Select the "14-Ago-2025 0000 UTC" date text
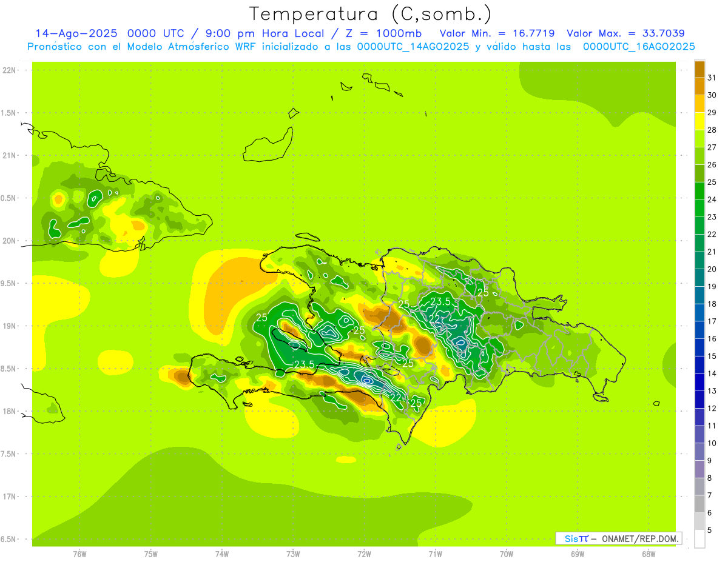 [x=111, y=33]
